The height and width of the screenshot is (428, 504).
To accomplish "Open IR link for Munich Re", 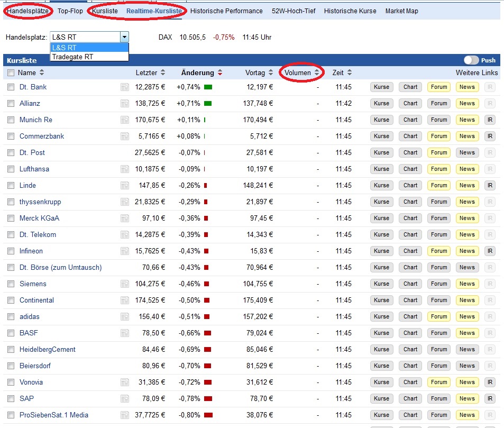I will 490,120.
